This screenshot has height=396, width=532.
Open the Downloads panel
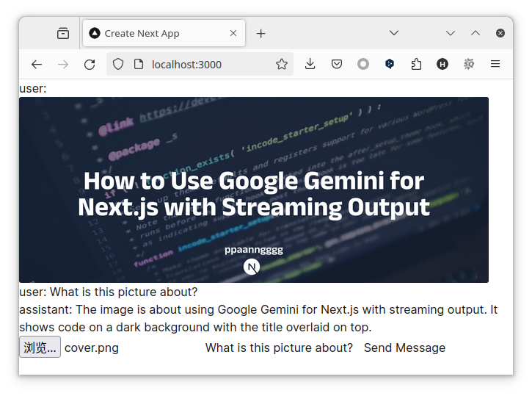(x=310, y=64)
